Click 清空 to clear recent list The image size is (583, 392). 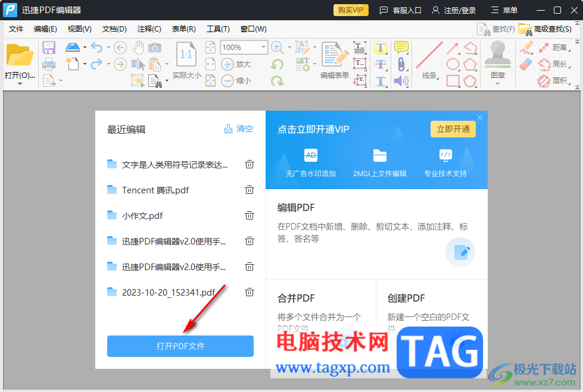[239, 129]
